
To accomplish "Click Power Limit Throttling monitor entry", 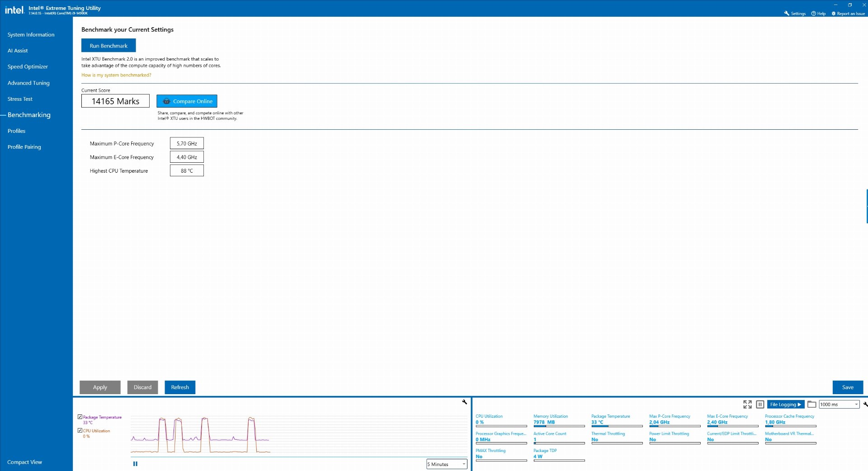I will click(675, 437).
